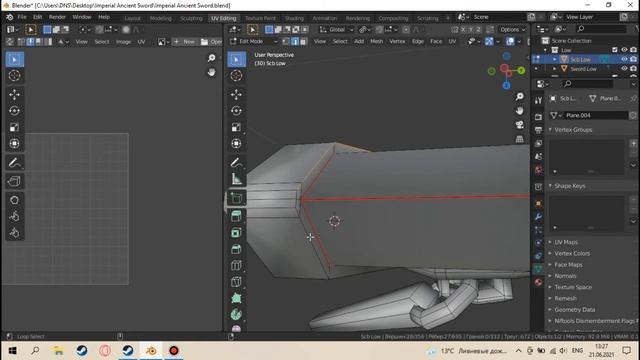The image size is (640, 360).
Task: Open Render properties tab
Action: coord(538,117)
